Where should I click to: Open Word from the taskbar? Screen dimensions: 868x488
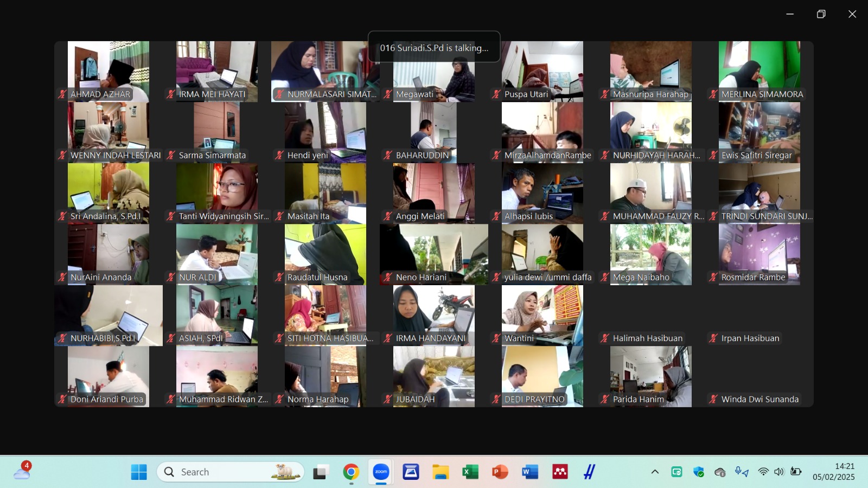pos(530,472)
